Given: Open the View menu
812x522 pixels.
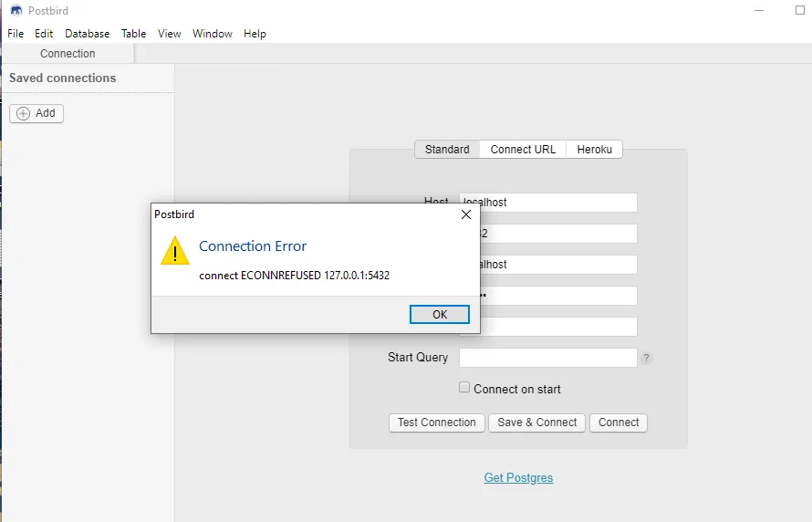Looking at the screenshot, I should 170,34.
